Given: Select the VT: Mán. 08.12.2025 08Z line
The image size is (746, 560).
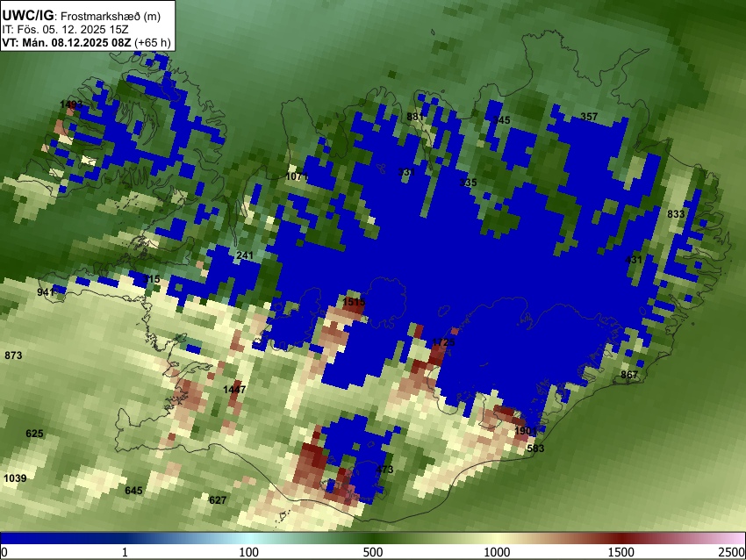Looking at the screenshot, I should click(86, 42).
